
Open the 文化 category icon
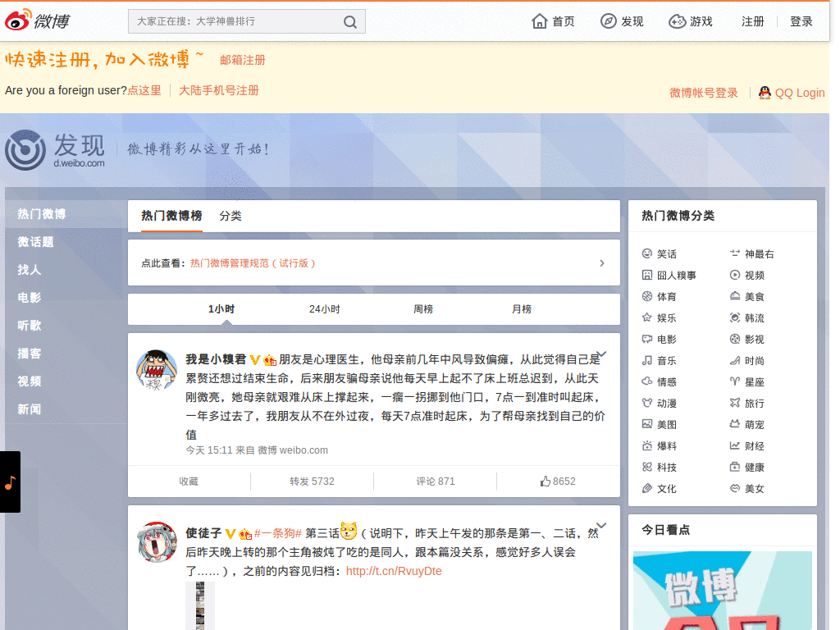click(x=647, y=489)
